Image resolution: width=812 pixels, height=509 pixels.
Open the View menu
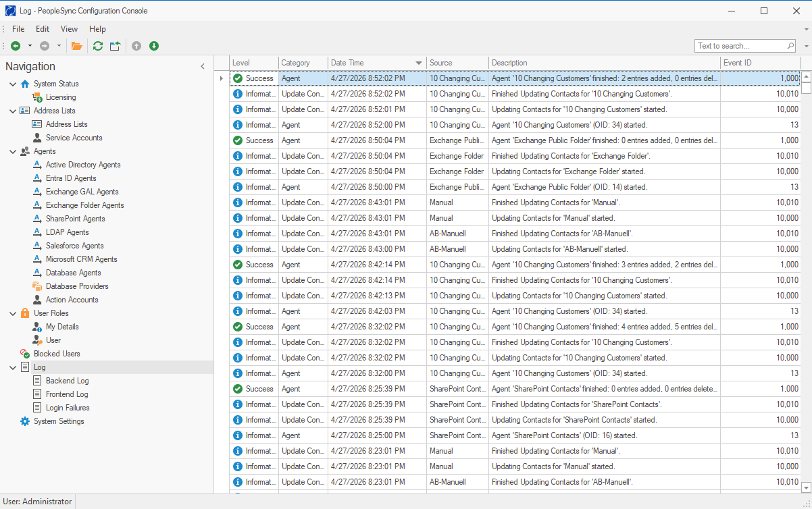coord(69,29)
